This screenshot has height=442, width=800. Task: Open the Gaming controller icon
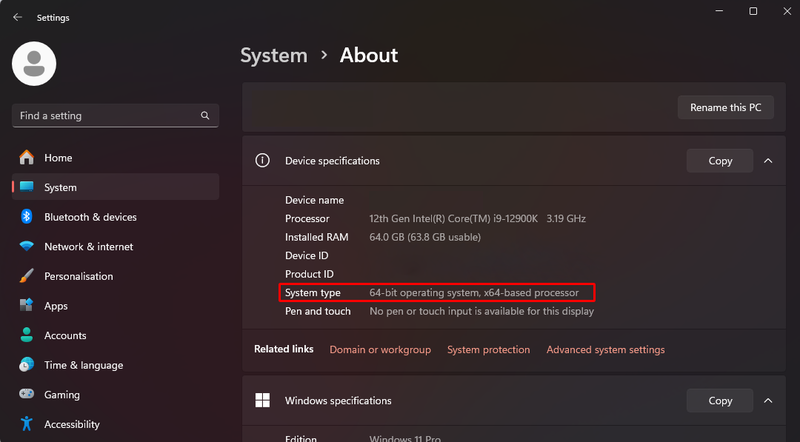click(26, 395)
